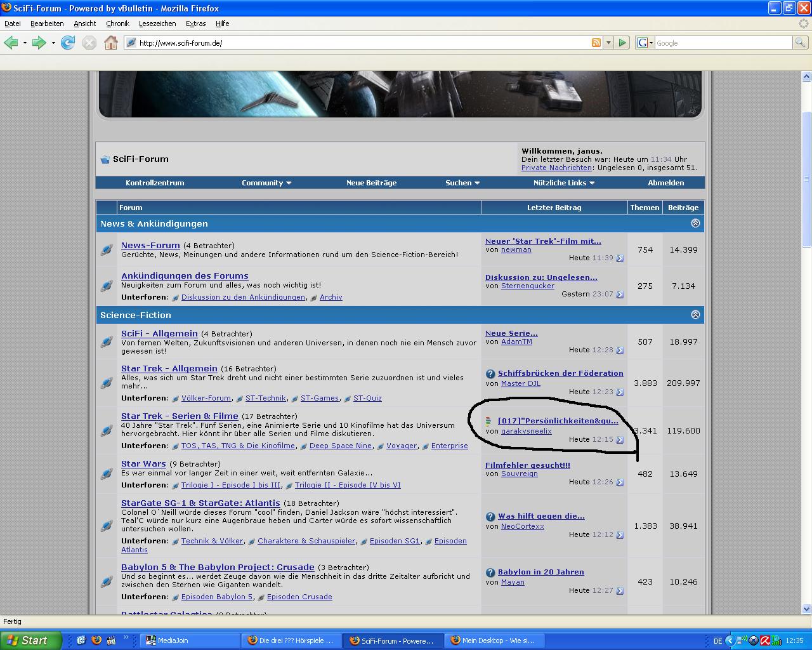Click the Google search input field
Image resolution: width=812 pixels, height=650 pixels.
pos(723,43)
